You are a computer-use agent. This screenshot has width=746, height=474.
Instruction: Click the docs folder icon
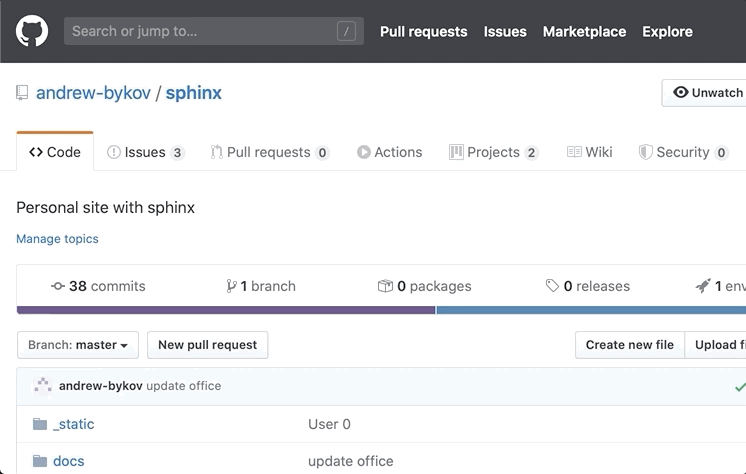(40, 461)
